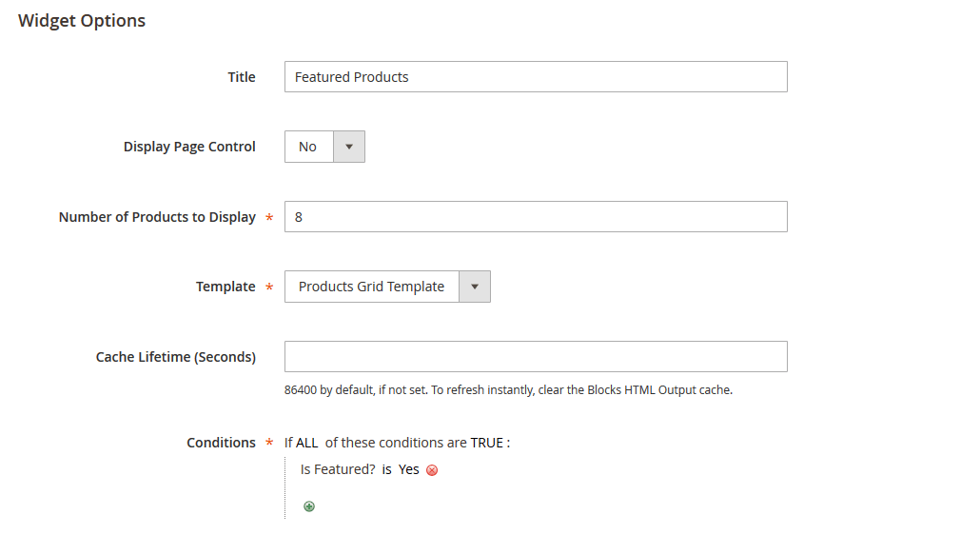Click the Cache Lifetime (Seconds) label
The height and width of the screenshot is (535, 980).
click(x=176, y=357)
